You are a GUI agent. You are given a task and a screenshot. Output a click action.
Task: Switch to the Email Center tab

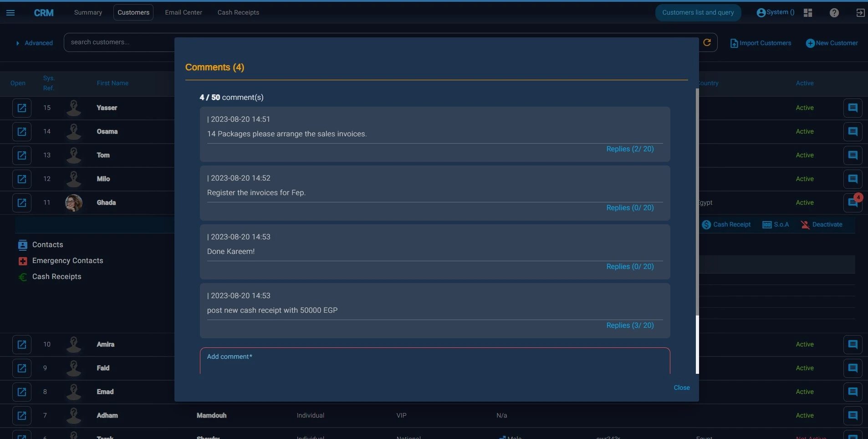[x=184, y=12]
